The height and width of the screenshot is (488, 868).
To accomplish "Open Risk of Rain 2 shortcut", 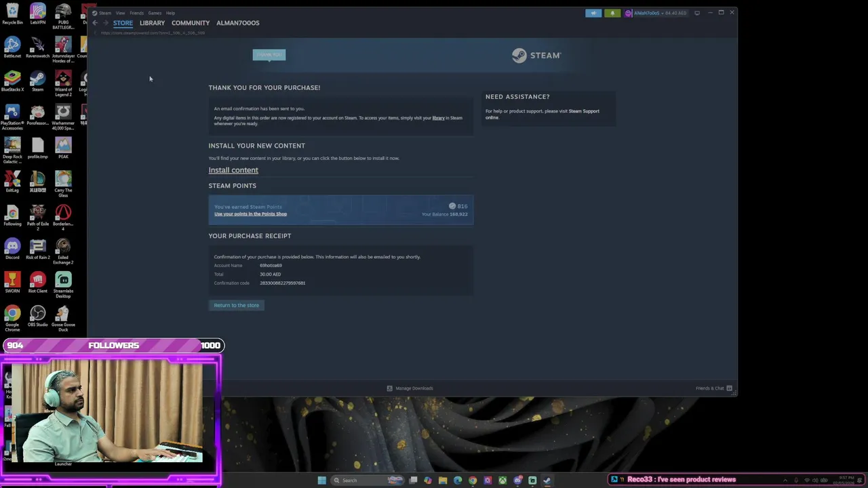I will [38, 249].
